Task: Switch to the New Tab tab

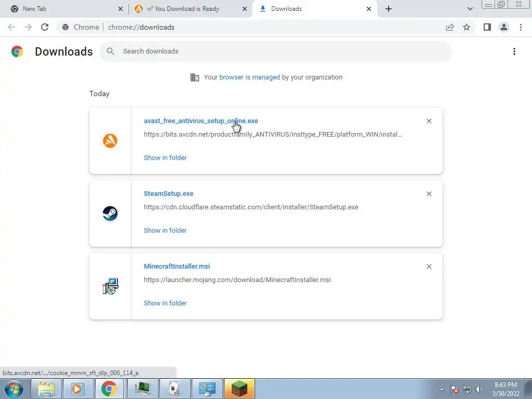Action: (63, 9)
